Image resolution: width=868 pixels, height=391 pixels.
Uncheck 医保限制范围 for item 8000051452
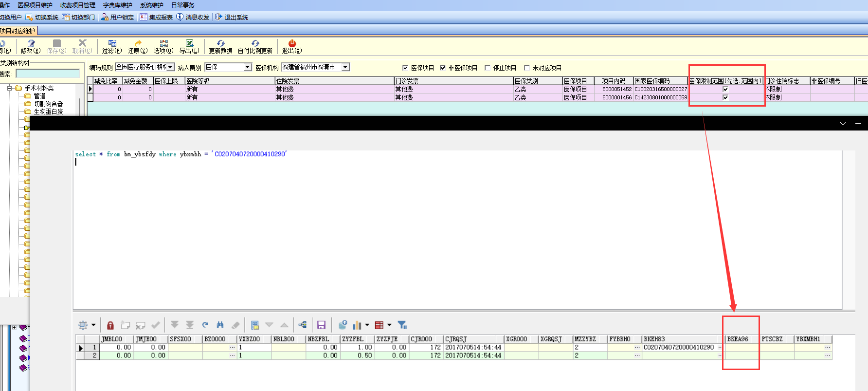725,89
